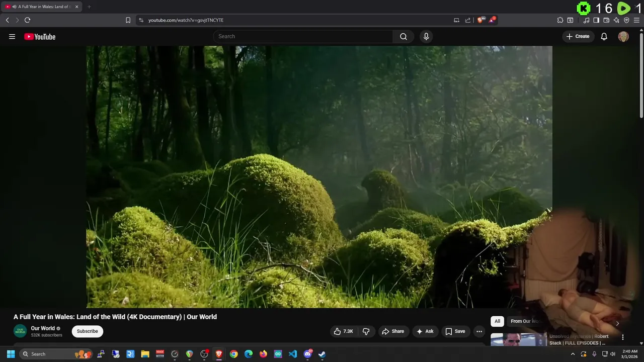
Task: Open Steam from the taskbar
Action: click(x=322, y=354)
